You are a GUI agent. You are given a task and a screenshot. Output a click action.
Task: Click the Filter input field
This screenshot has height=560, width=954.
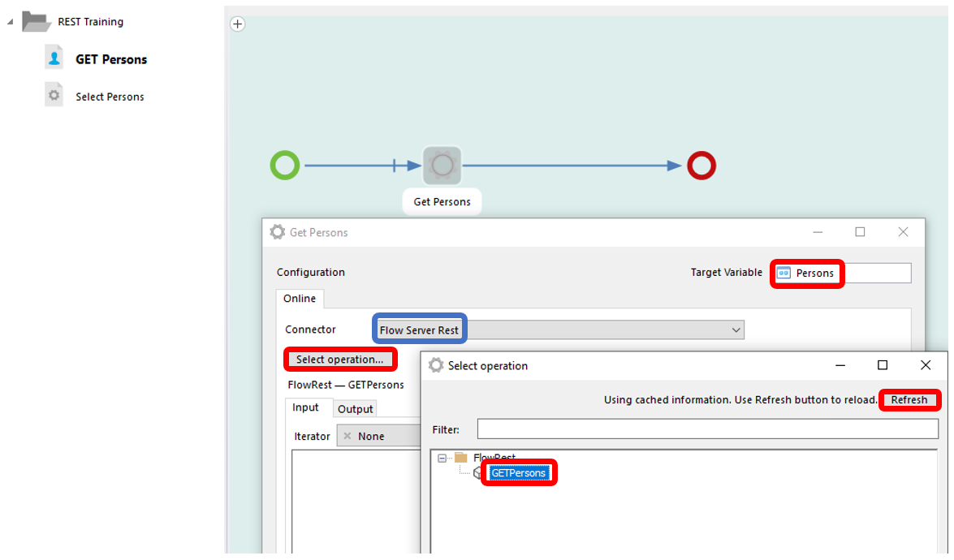[x=706, y=429]
